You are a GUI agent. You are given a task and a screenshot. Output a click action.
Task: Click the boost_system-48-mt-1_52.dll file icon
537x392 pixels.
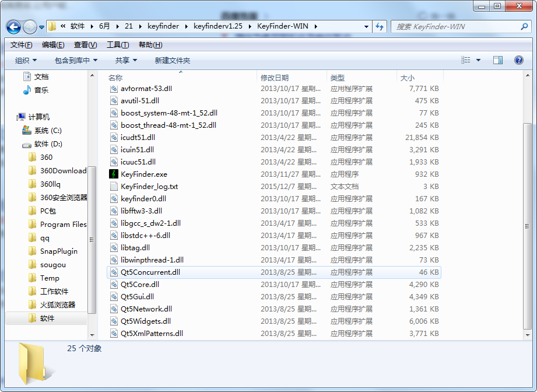pyautogui.click(x=114, y=113)
